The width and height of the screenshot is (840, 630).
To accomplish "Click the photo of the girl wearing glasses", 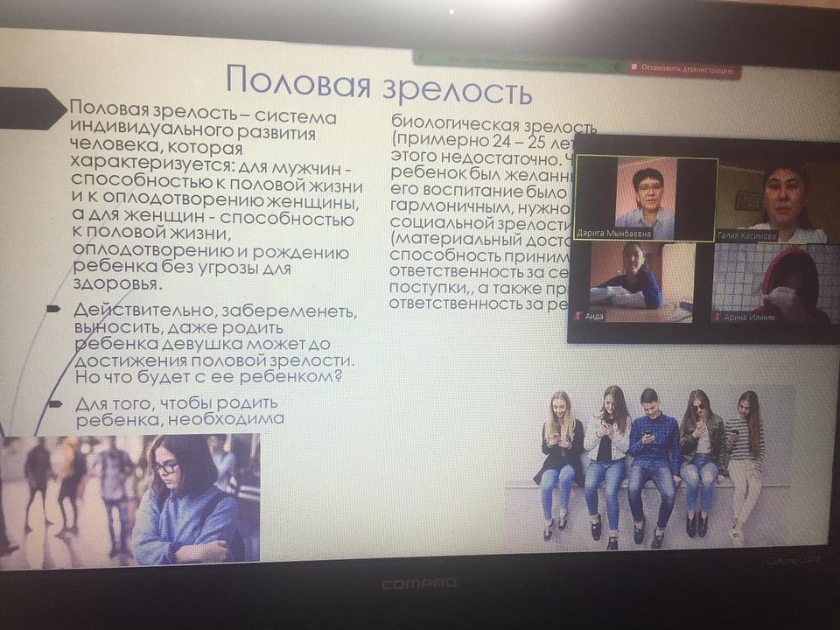I will coord(129,499).
